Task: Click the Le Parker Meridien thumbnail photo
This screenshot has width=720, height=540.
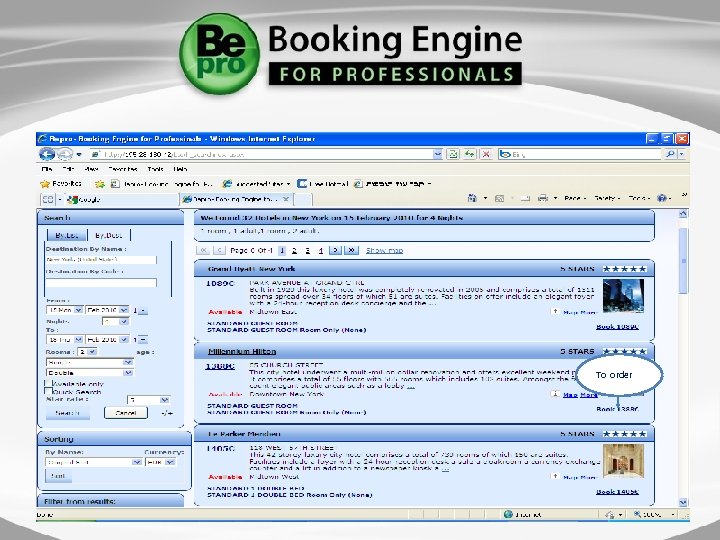Action: 623,461
